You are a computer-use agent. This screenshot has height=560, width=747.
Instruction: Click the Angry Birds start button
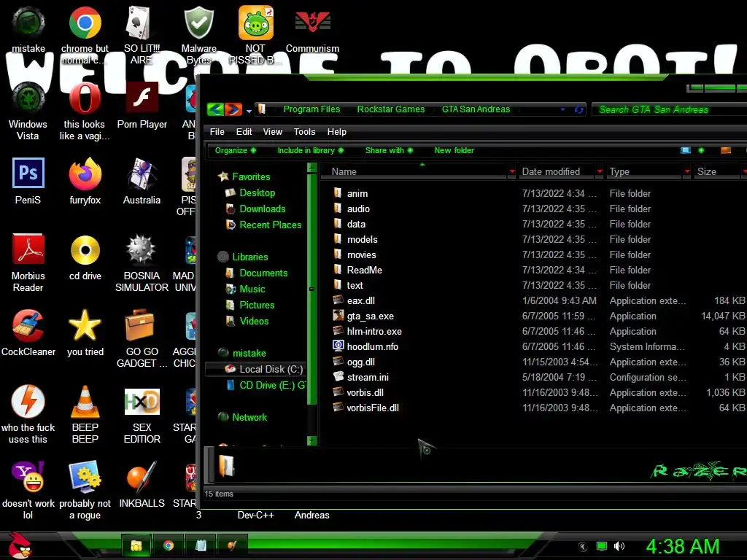click(x=20, y=545)
